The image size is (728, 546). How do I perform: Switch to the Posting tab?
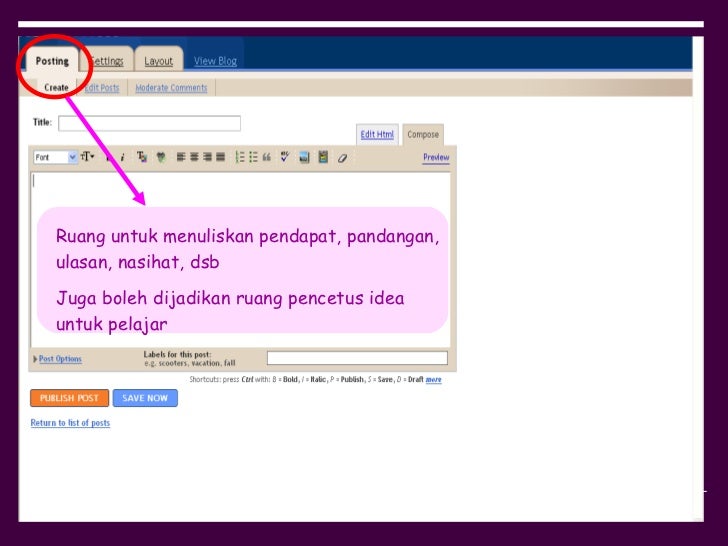[52, 61]
